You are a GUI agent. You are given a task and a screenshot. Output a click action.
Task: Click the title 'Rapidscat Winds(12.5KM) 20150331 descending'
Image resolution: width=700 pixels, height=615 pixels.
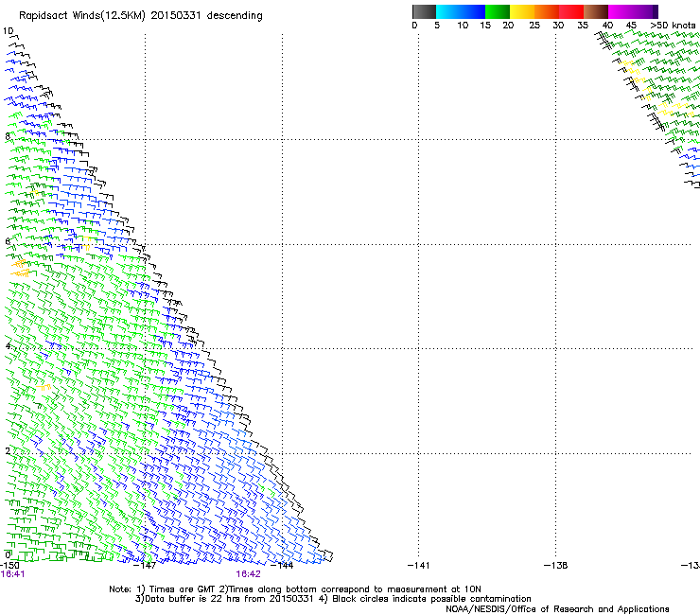[x=141, y=16]
